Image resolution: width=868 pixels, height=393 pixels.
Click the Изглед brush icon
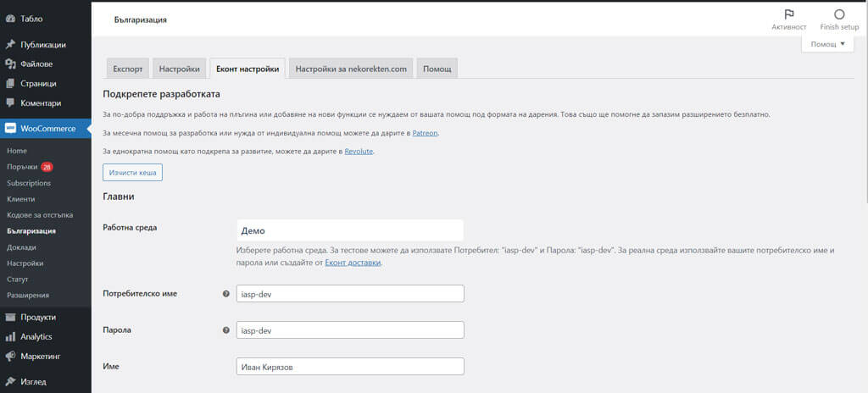(x=10, y=381)
